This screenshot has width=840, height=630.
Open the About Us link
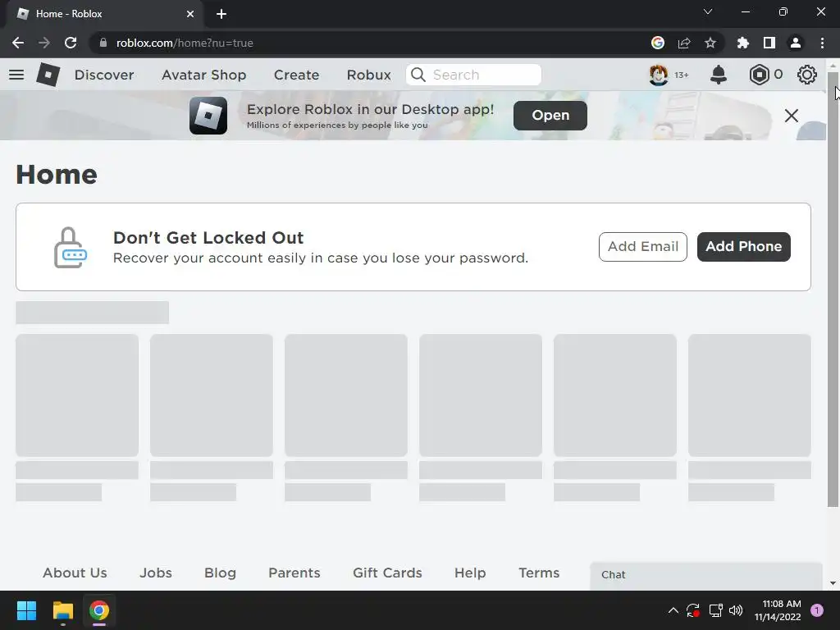click(75, 573)
